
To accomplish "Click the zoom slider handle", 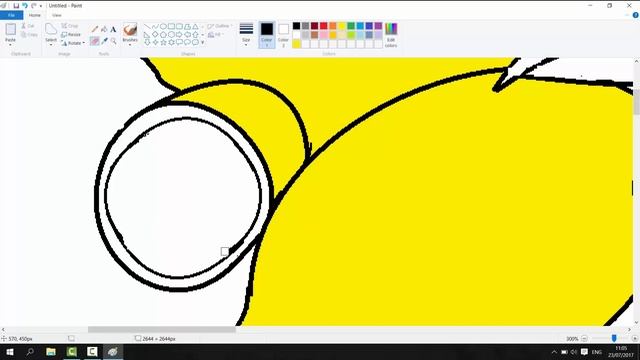I will click(614, 338).
